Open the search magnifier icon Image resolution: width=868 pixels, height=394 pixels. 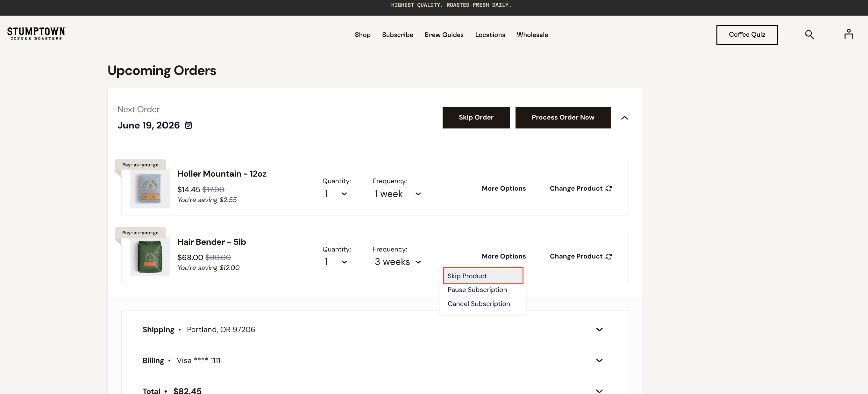809,34
